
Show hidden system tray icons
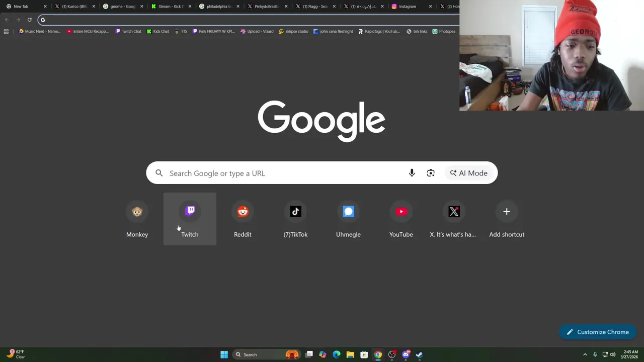point(585,354)
